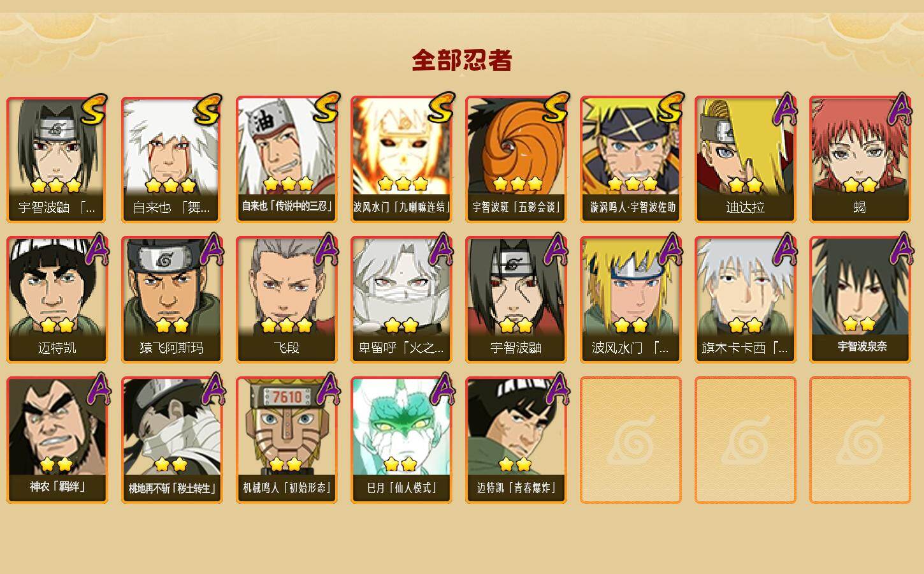Click the 全部忍者 title heading
Viewport: 924px width, 574px height.
[x=462, y=61]
